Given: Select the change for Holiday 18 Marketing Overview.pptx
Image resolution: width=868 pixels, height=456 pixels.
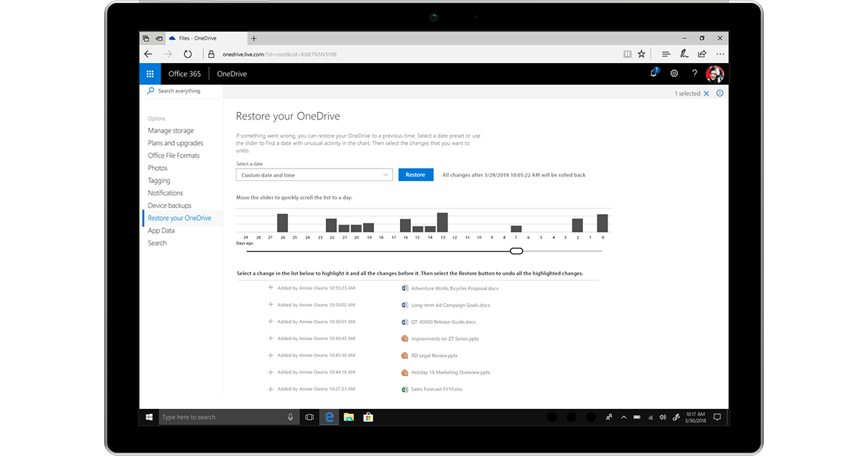Looking at the screenshot, I should 448,372.
